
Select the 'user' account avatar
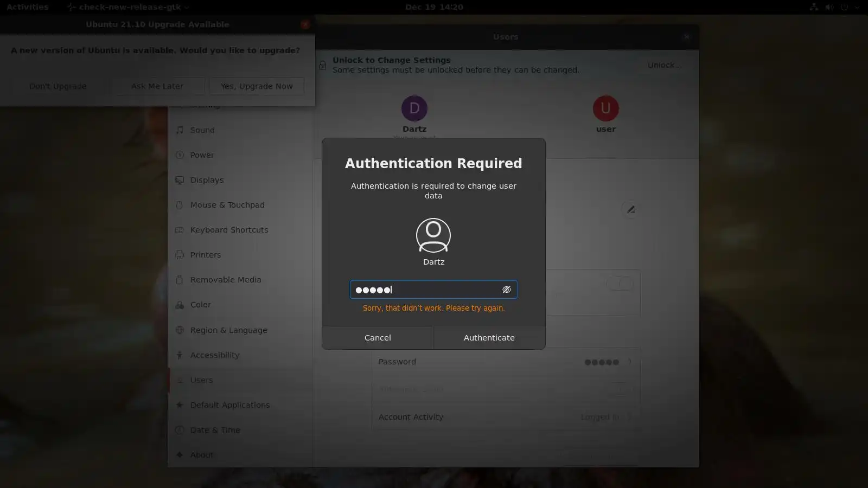(605, 108)
